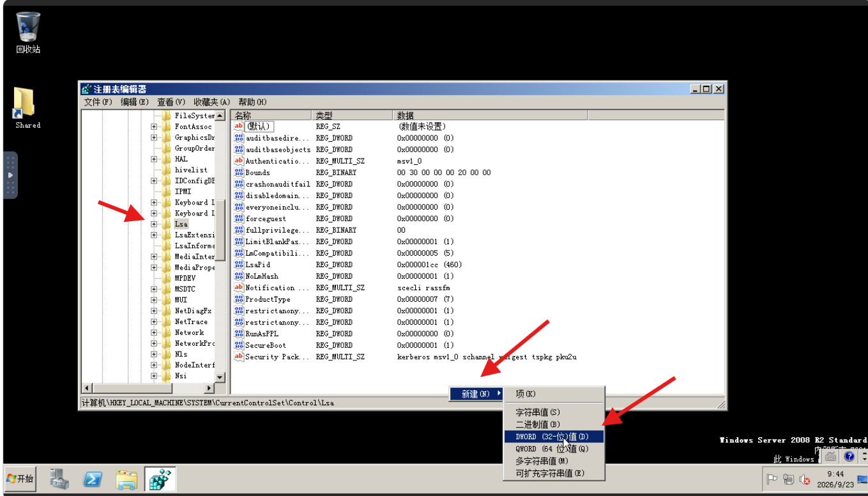Expand the NetTrace key node
The height and width of the screenshot is (496, 868).
pos(154,322)
